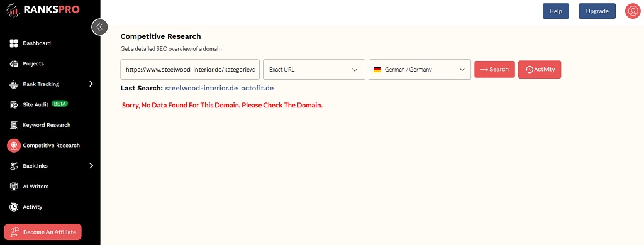Open the German / Germany language dropdown
The image size is (644, 245).
(419, 69)
